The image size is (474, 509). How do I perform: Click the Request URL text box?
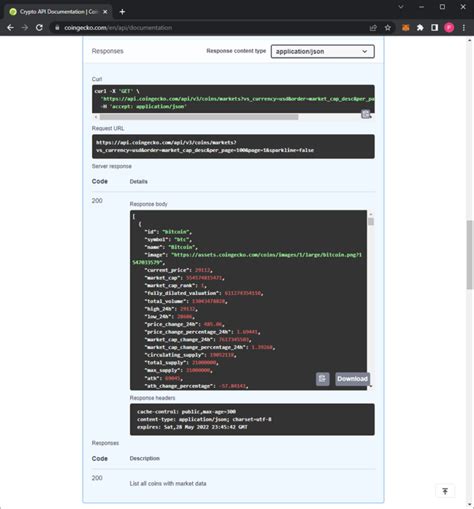click(233, 146)
